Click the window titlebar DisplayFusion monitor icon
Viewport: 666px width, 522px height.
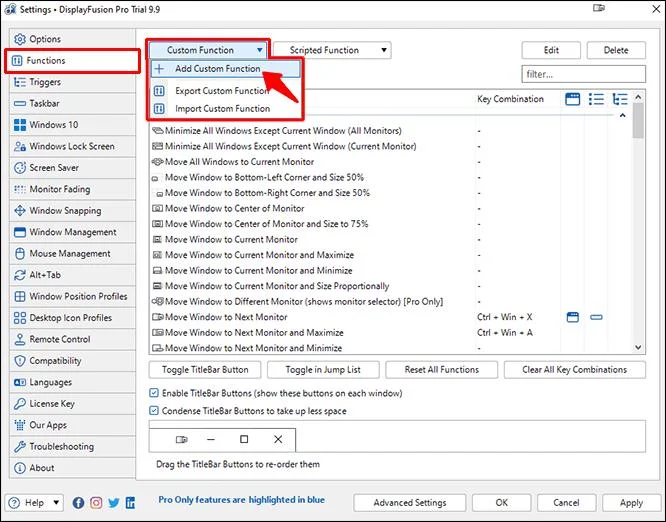pos(599,8)
